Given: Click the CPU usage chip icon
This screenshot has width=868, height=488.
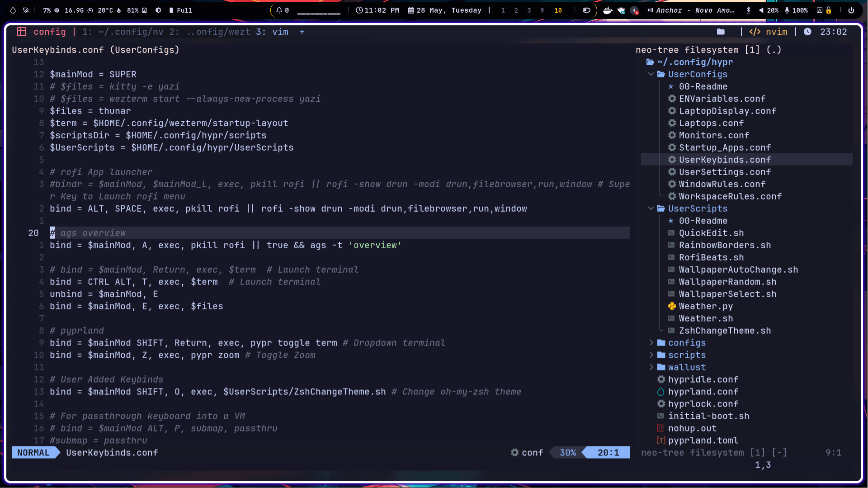Looking at the screenshot, I should pyautogui.click(x=57, y=10).
